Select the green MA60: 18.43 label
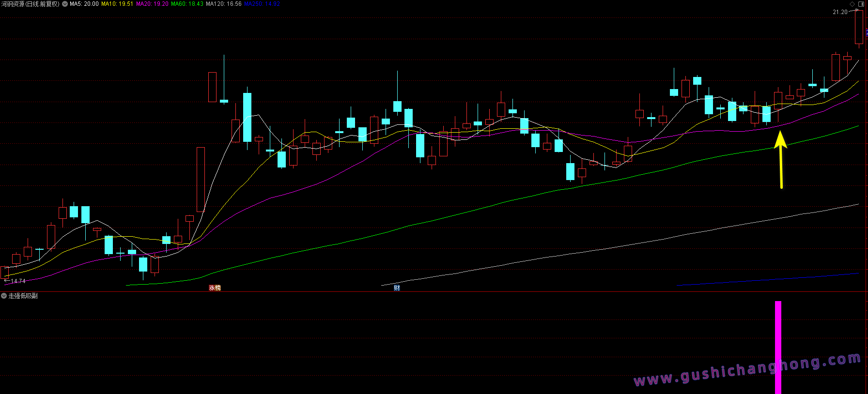 coord(187,4)
